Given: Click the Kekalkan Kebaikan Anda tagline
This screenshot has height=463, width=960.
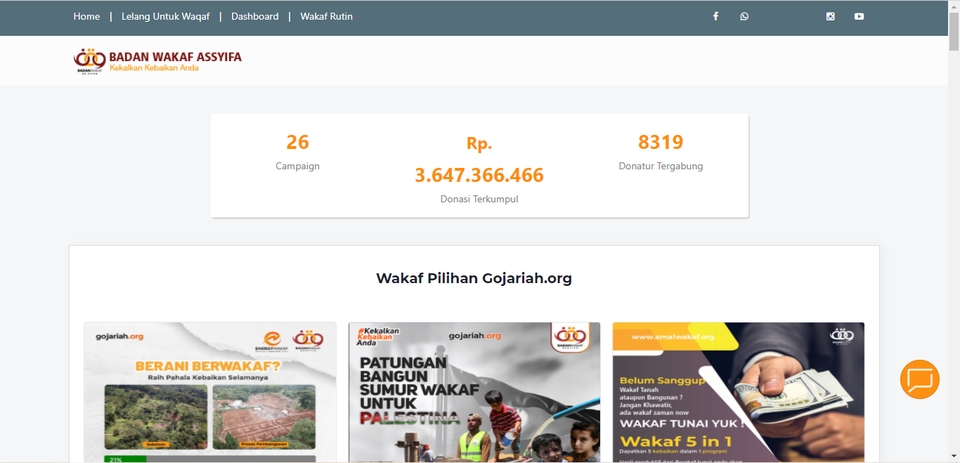Looking at the screenshot, I should click(154, 68).
